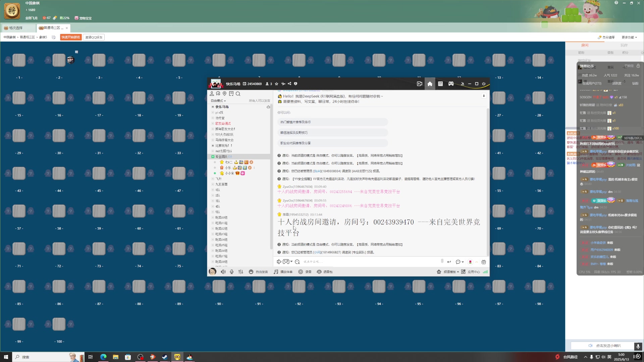Click the YY chat message input field

pos(371,262)
